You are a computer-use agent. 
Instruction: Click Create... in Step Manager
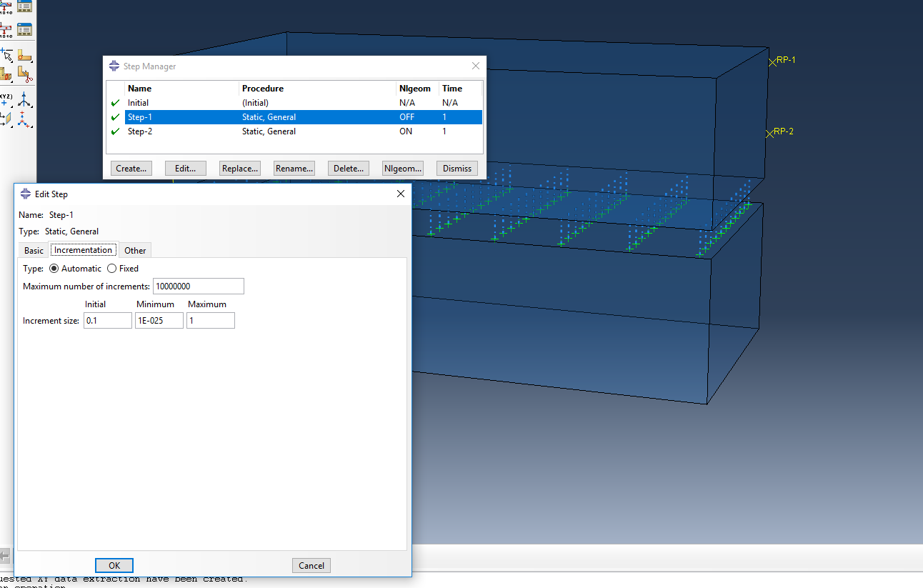[x=131, y=169]
